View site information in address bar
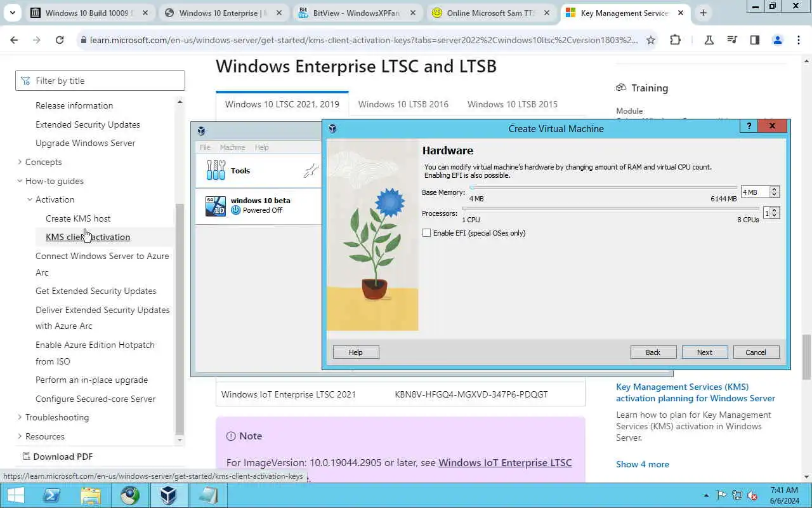This screenshot has width=812, height=508. pyautogui.click(x=82, y=40)
